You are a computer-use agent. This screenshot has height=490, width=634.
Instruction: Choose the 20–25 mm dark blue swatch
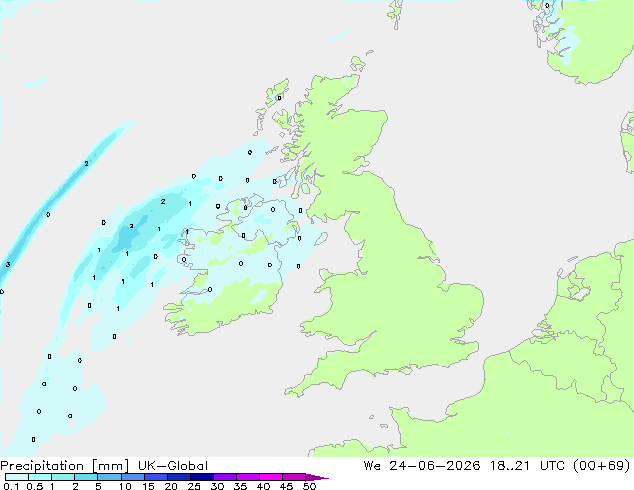click(x=179, y=477)
